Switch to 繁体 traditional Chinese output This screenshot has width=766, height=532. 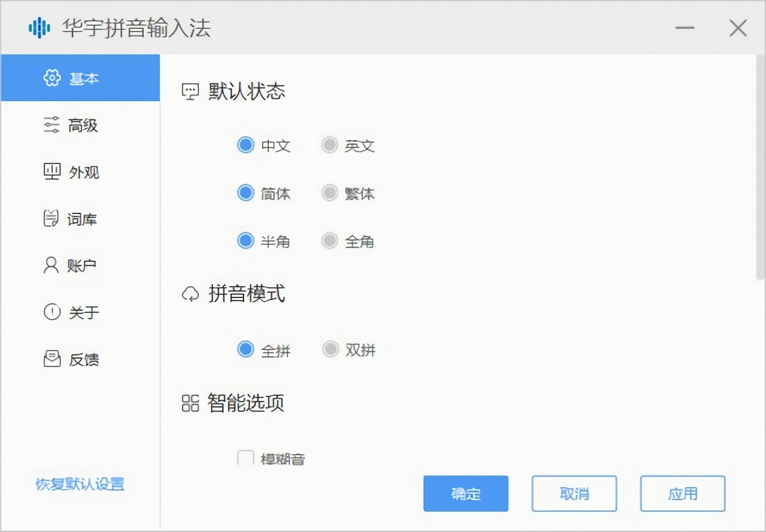click(330, 193)
